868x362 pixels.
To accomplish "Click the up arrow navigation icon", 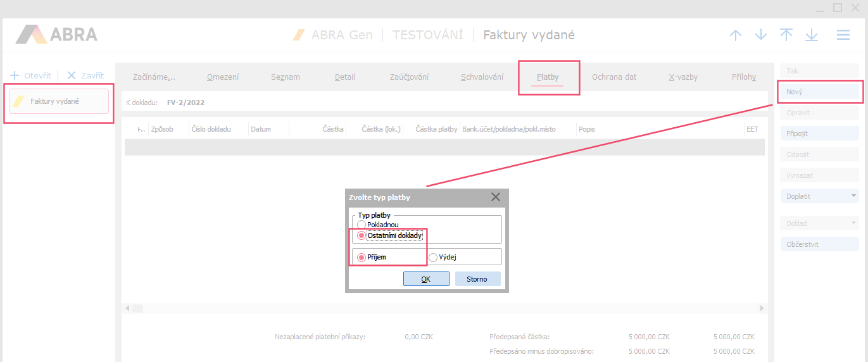I will click(x=735, y=35).
